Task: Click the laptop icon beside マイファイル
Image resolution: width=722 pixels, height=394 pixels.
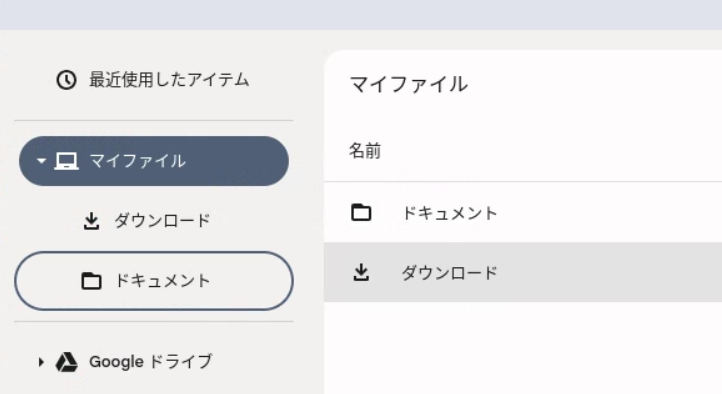Action: [66, 161]
